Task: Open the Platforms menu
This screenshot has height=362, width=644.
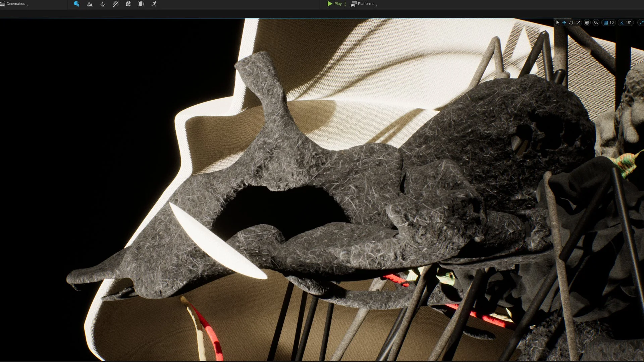Action: point(364,4)
